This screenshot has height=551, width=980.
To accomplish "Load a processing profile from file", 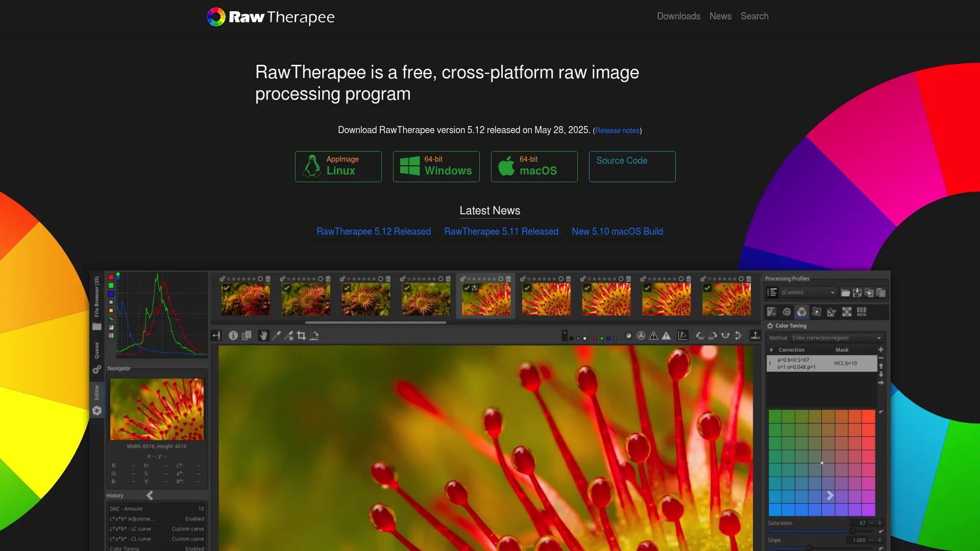I will [x=845, y=292].
